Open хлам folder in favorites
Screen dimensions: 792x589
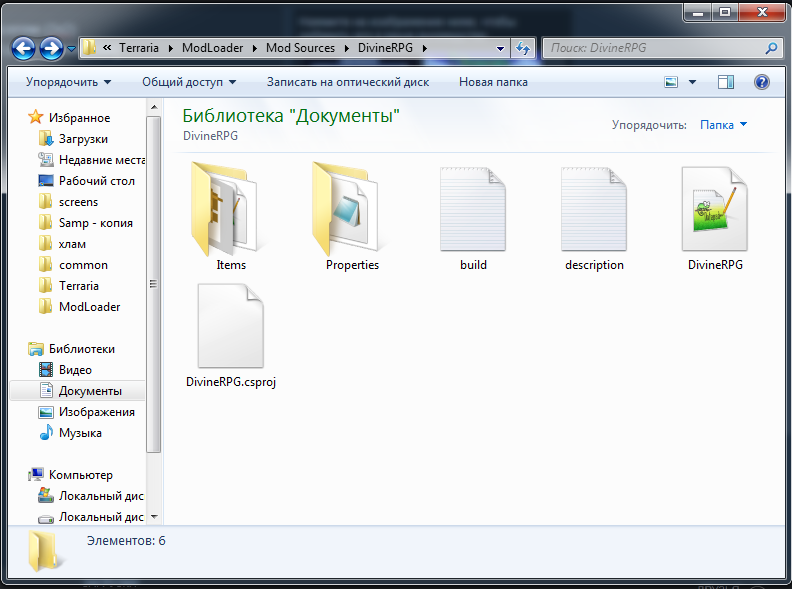(63, 244)
